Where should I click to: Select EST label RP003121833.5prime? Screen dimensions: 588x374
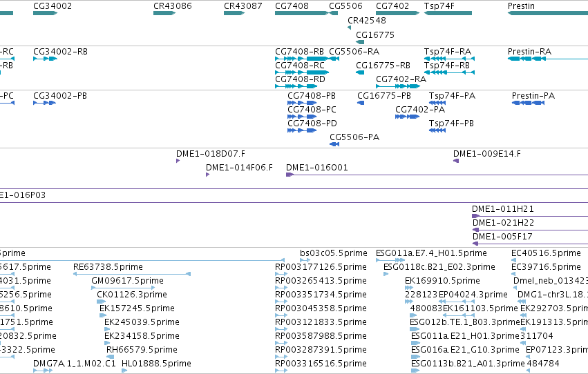(321, 323)
